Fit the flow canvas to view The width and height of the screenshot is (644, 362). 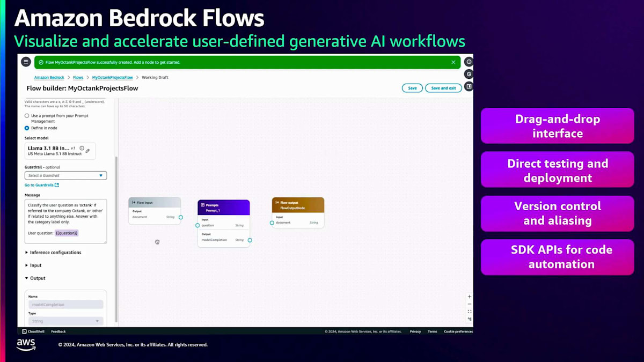coord(470,312)
